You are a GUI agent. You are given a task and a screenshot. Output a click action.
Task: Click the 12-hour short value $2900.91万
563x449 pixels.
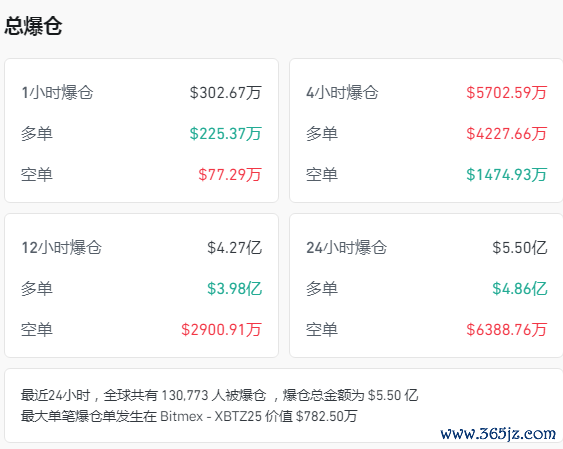click(221, 329)
